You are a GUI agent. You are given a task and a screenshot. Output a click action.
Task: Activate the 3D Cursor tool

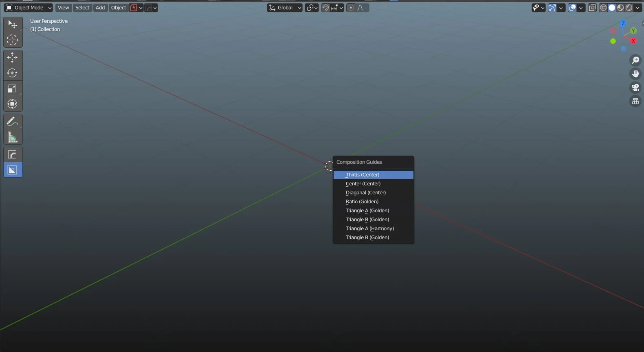pyautogui.click(x=13, y=40)
